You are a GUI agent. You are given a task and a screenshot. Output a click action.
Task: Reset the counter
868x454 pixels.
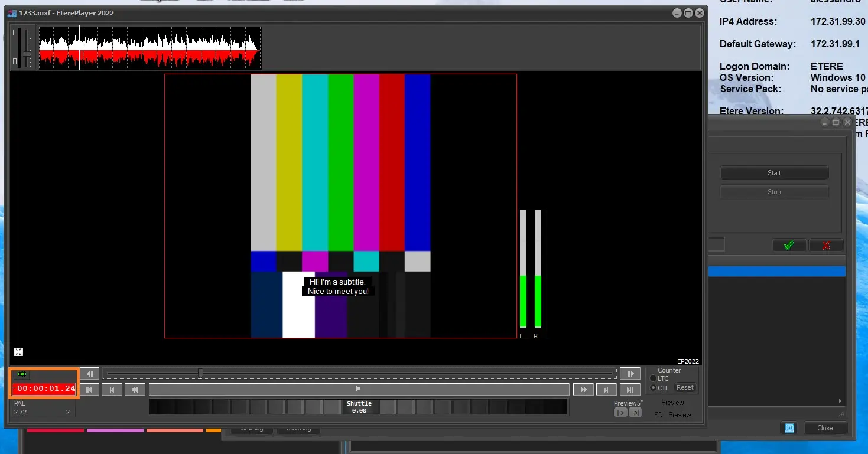pos(685,388)
